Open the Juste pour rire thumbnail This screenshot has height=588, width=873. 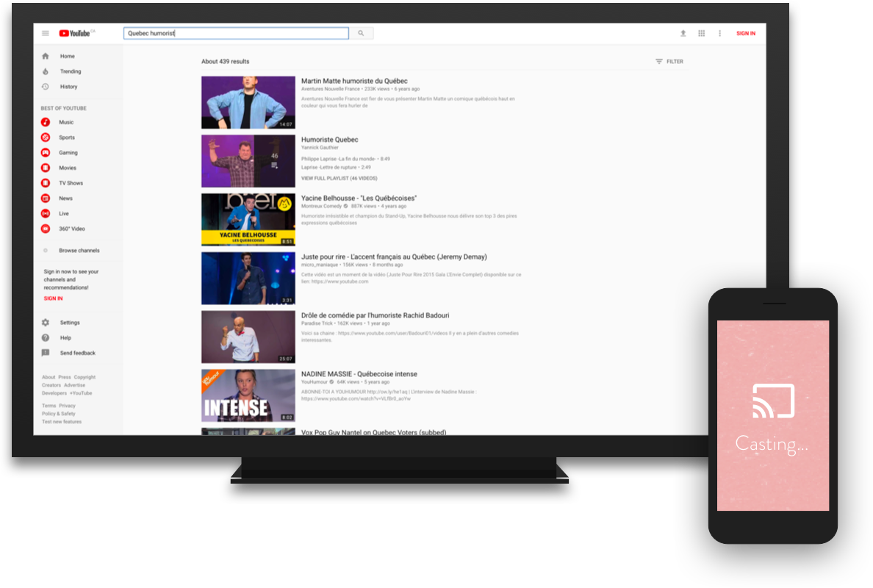[248, 279]
